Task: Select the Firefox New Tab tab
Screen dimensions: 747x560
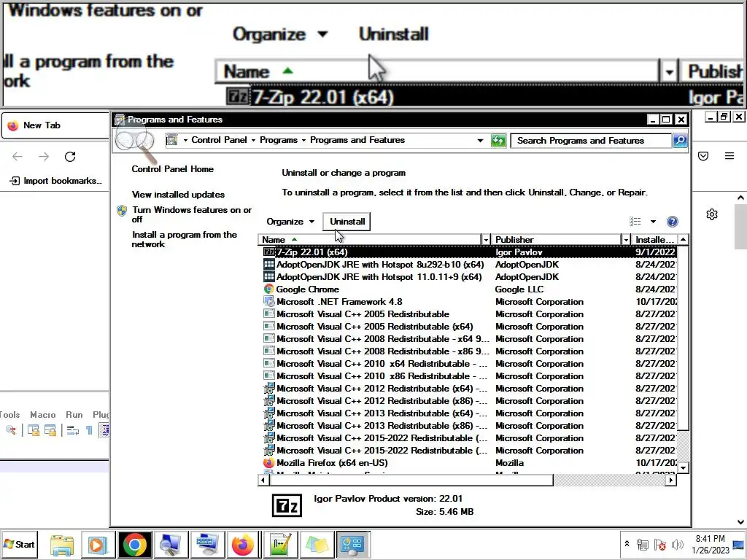Action: tap(55, 125)
